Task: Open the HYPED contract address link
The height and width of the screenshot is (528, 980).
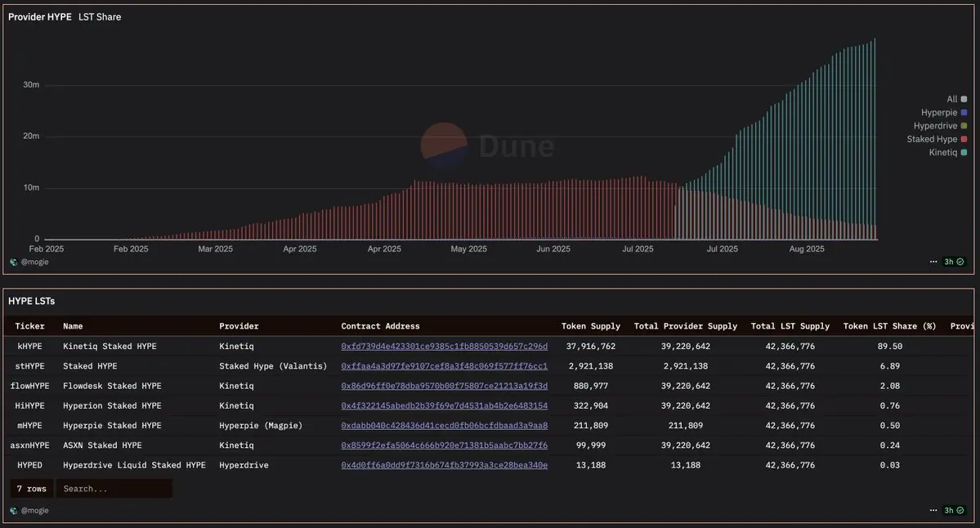Action: pyautogui.click(x=445, y=466)
